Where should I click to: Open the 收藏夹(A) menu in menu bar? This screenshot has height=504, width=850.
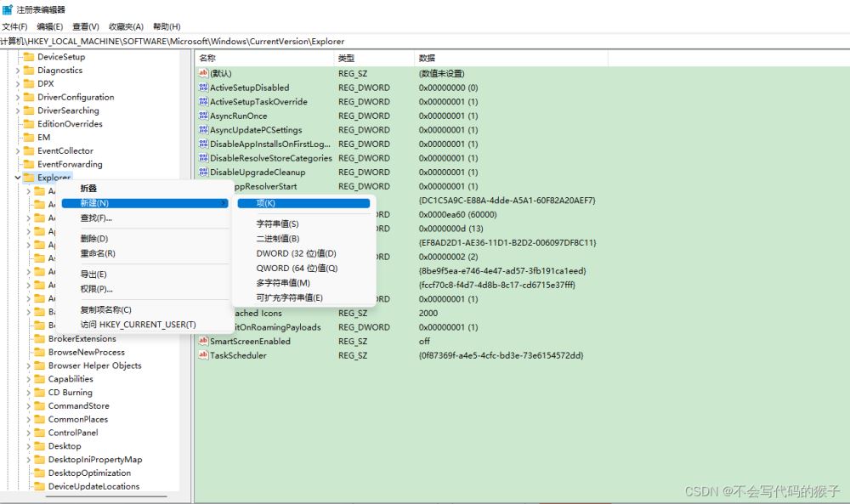pyautogui.click(x=126, y=27)
